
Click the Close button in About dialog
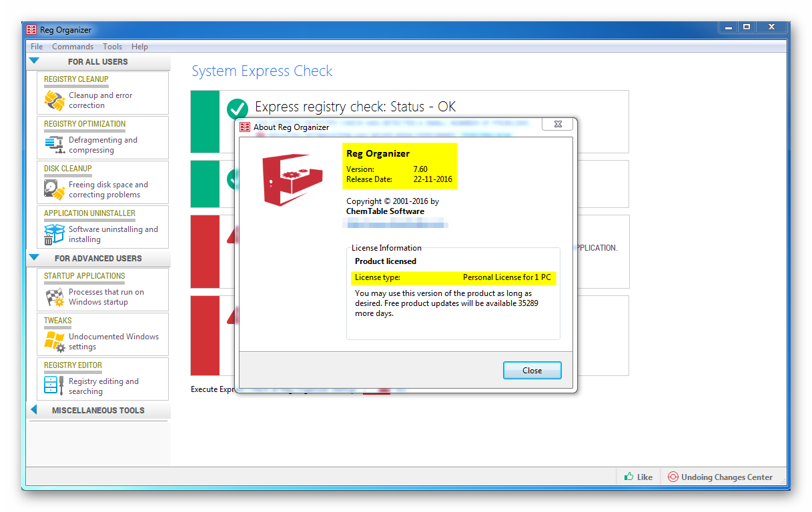pyautogui.click(x=532, y=371)
